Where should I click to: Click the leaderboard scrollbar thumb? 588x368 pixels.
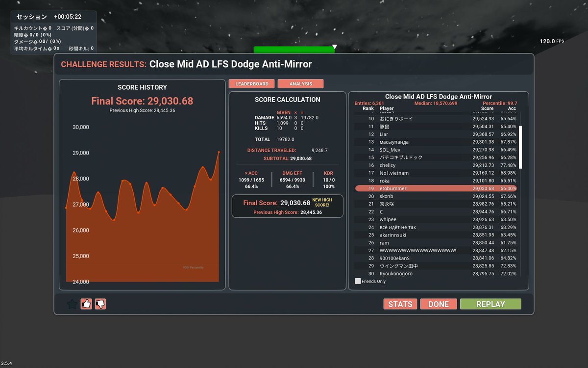(520, 147)
